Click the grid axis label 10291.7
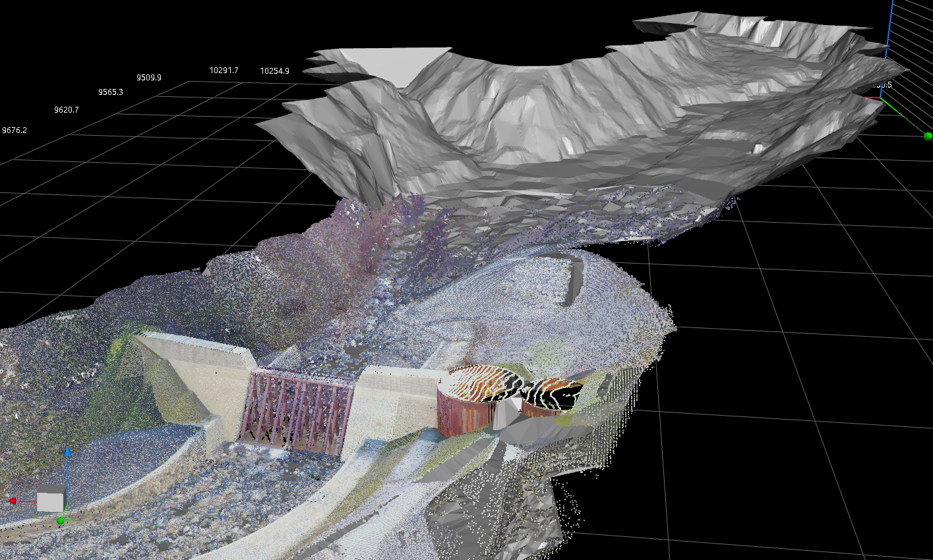 click(x=224, y=70)
